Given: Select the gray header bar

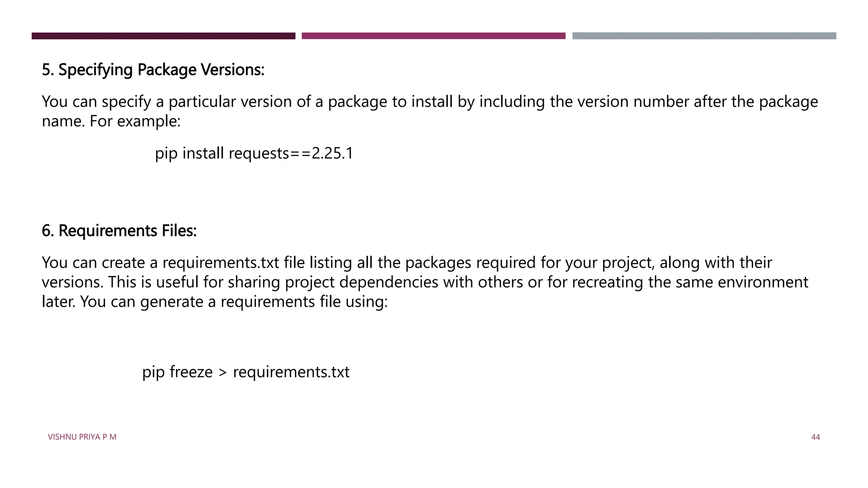Looking at the screenshot, I should pyautogui.click(x=704, y=36).
